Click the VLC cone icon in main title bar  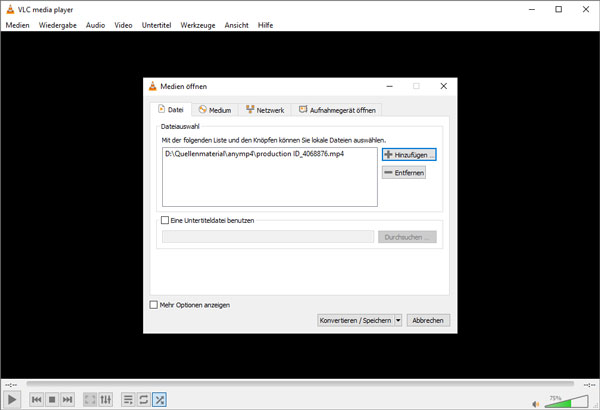click(x=10, y=10)
